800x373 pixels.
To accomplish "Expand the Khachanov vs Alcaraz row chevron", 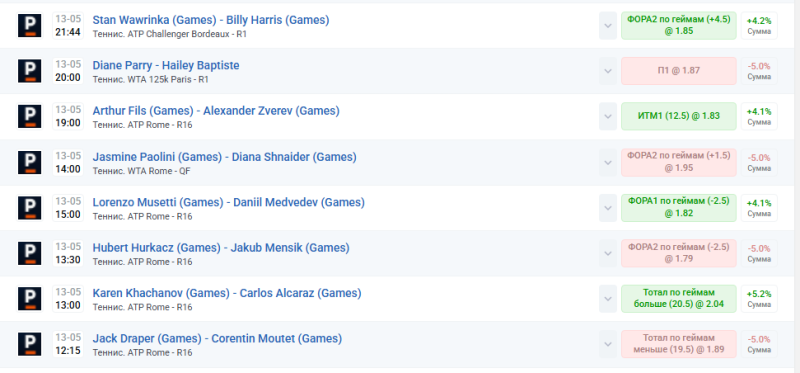I will (x=608, y=299).
